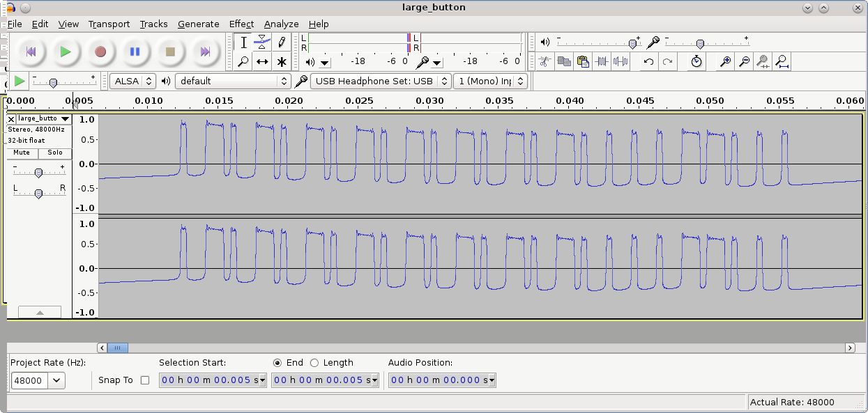Open Audio Position time format dropdown
This screenshot has width=868, height=413.
(x=492, y=380)
